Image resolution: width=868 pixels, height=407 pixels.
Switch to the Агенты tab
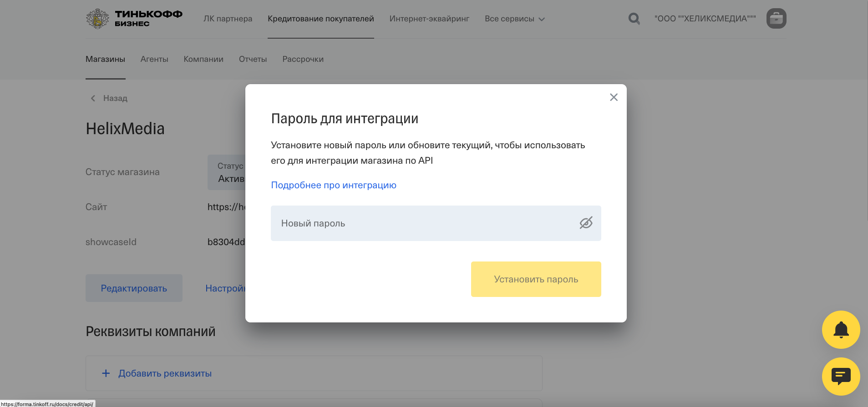[x=154, y=59]
